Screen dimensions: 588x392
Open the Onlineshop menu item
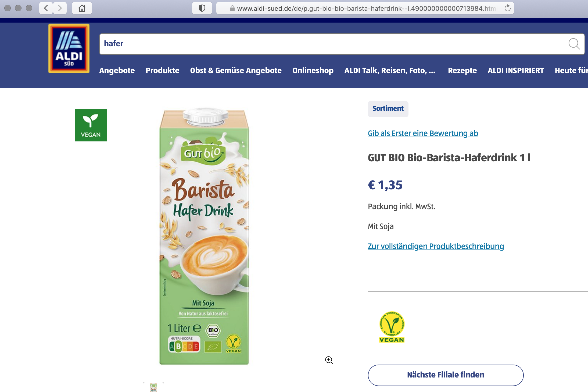[x=313, y=70]
